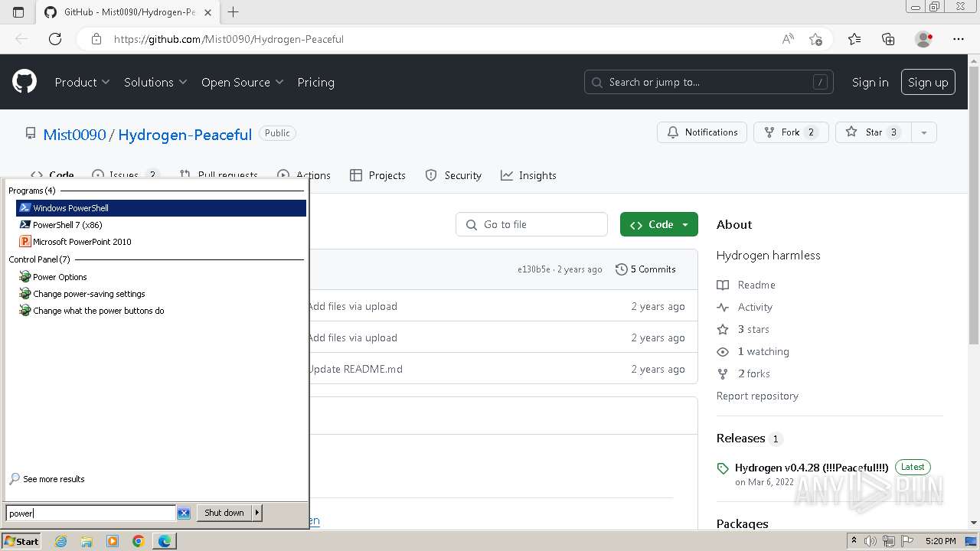Go to GitHub home logo
The image size is (980, 551).
point(24,82)
